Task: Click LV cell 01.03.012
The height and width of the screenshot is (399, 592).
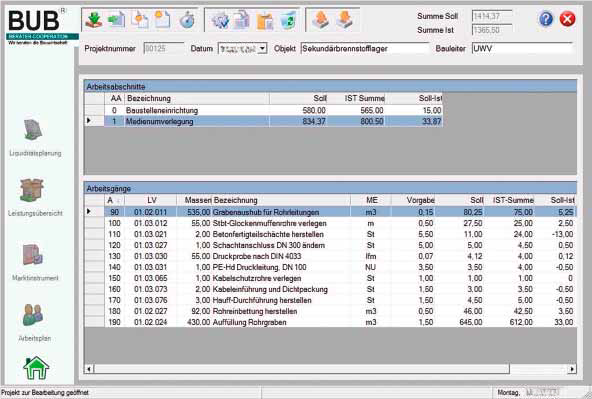Action: (151, 223)
